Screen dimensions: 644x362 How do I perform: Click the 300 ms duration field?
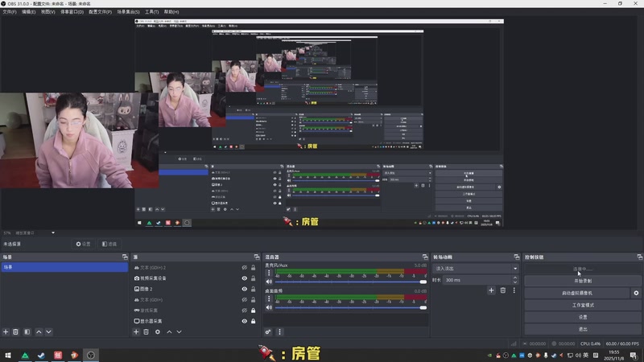(x=477, y=280)
